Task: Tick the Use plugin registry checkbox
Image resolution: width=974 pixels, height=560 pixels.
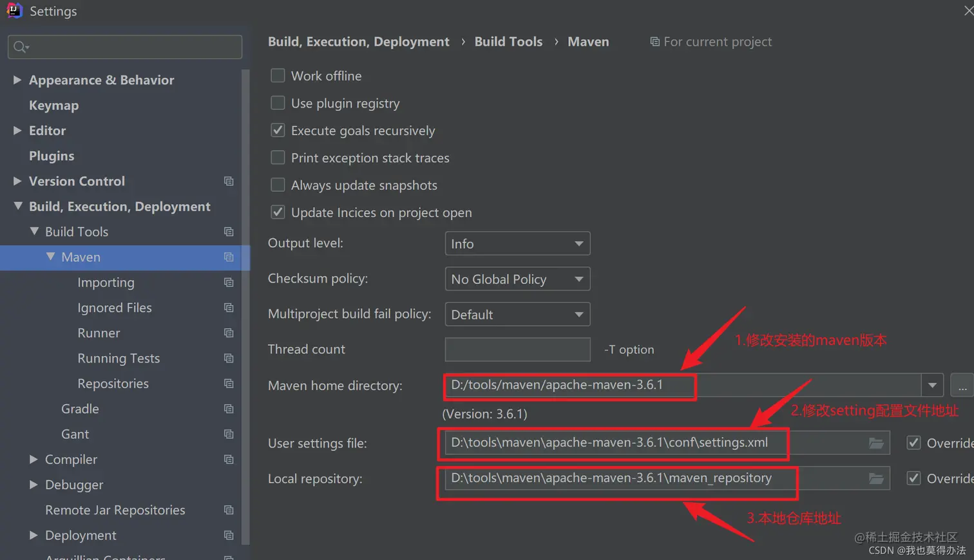Action: 278,103
